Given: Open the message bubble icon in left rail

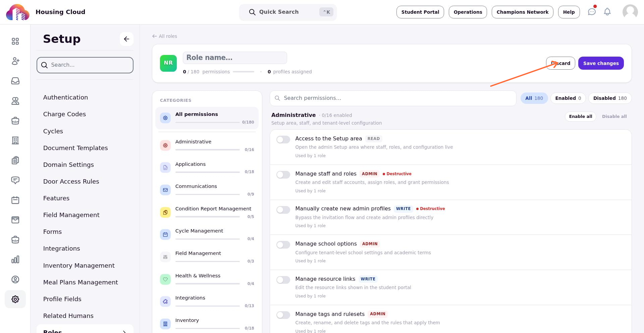Looking at the screenshot, I should click(x=15, y=180).
